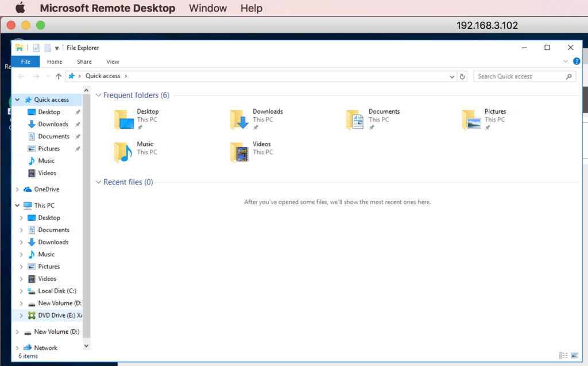Click the File Explorer icon in title bar
588x366 pixels.
tap(20, 48)
